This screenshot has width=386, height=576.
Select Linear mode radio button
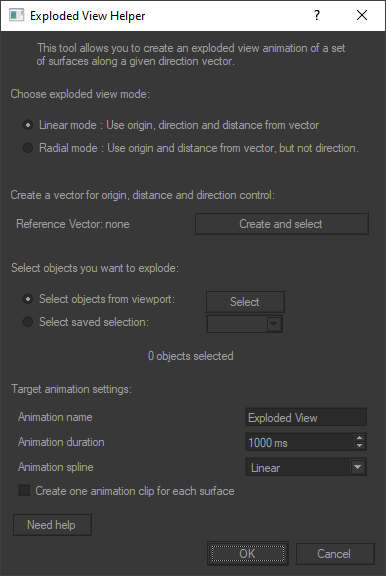point(28,125)
